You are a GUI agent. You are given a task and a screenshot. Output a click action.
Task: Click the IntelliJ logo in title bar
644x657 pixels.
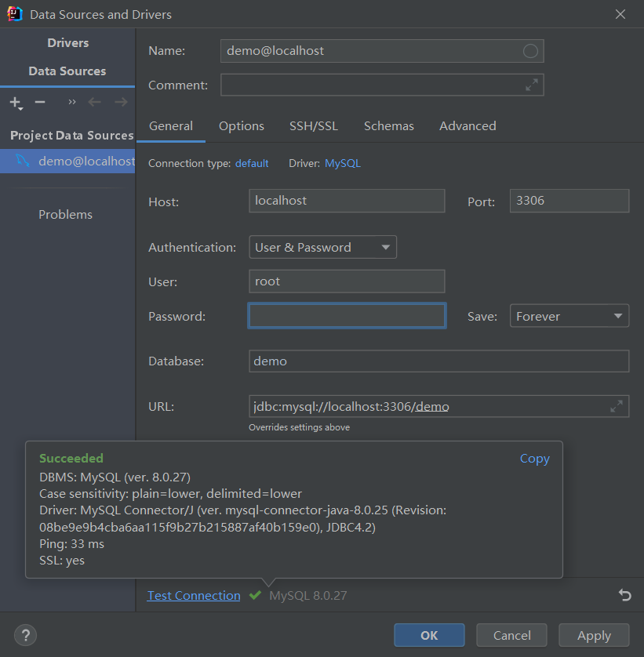point(15,14)
